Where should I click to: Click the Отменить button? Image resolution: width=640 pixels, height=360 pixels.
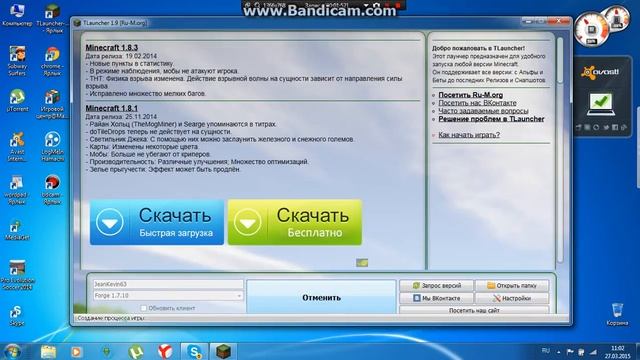[321, 297]
